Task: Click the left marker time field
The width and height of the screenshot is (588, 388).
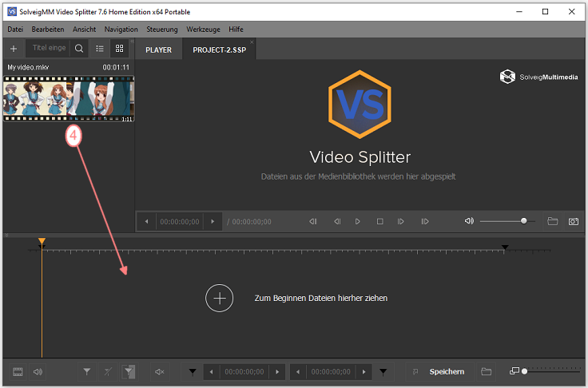Action: [244, 371]
